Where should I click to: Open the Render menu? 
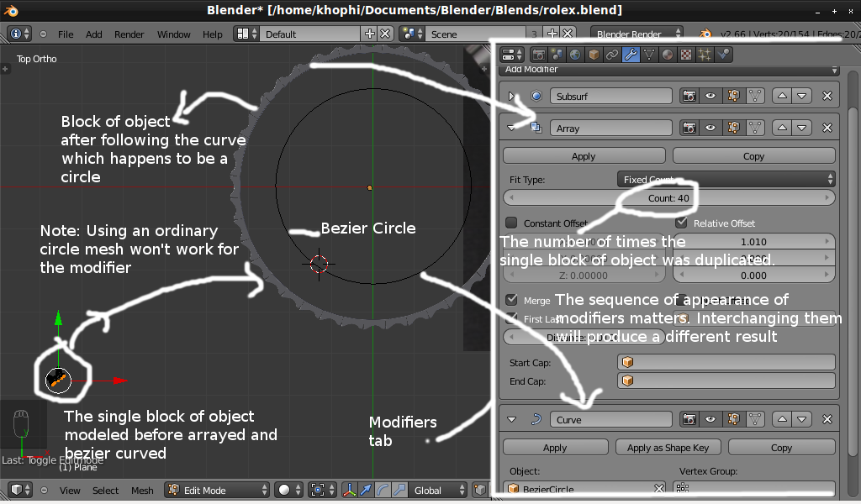click(x=129, y=34)
